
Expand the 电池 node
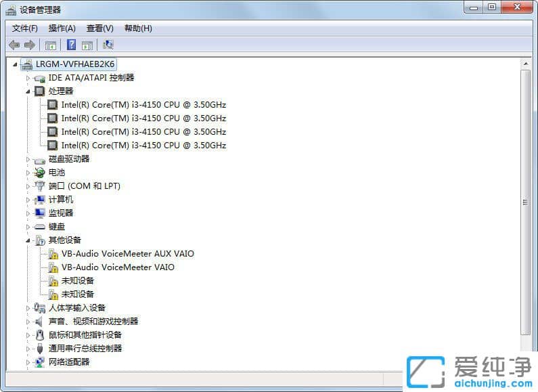coord(28,173)
